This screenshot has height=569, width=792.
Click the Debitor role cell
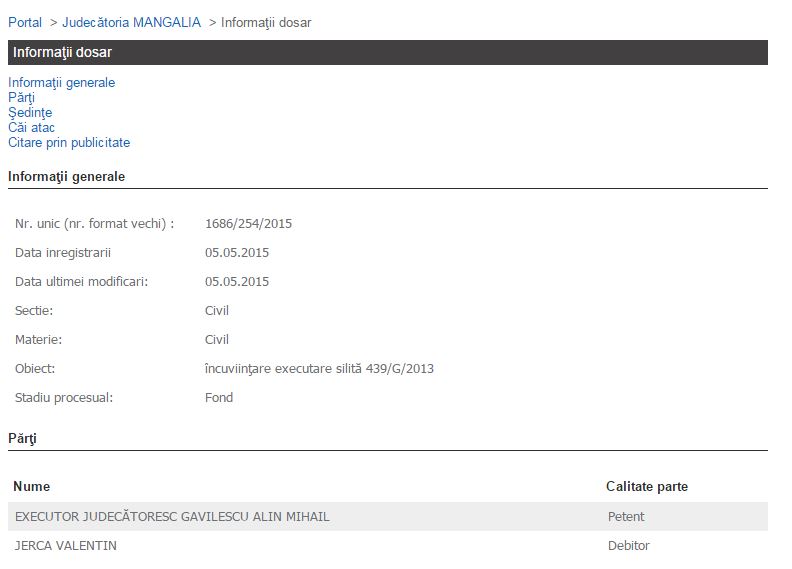(628, 545)
